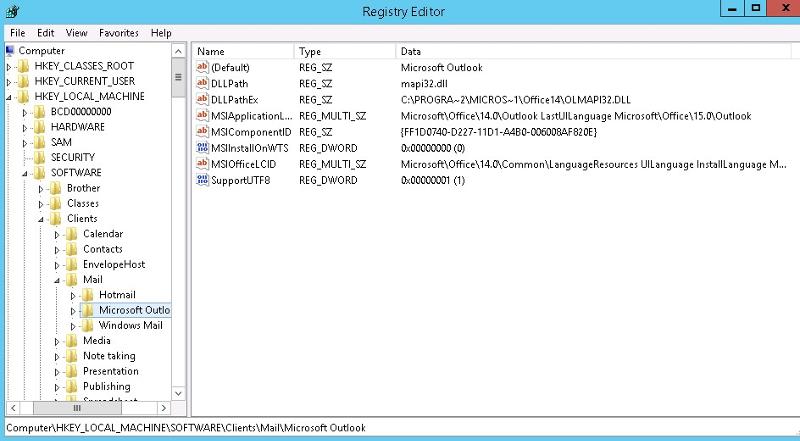The width and height of the screenshot is (800, 441).
Task: Click the mapi32.dll data cell
Action: [x=424, y=83]
